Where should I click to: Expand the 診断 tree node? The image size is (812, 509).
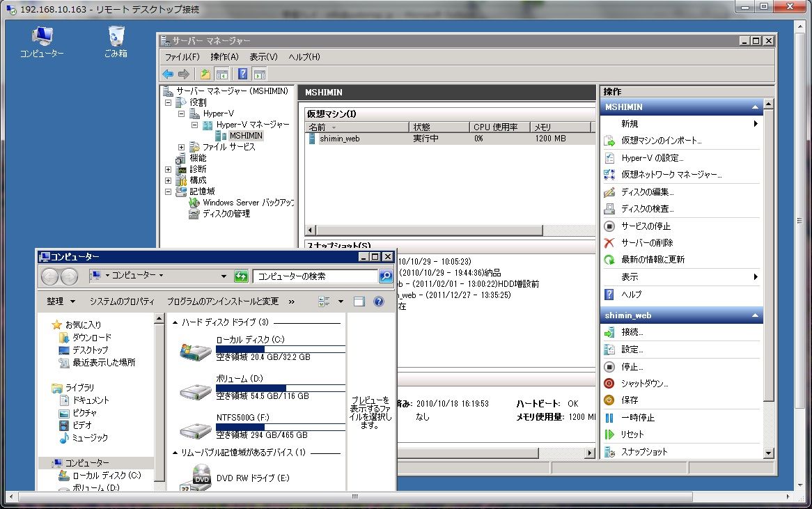pos(169,169)
